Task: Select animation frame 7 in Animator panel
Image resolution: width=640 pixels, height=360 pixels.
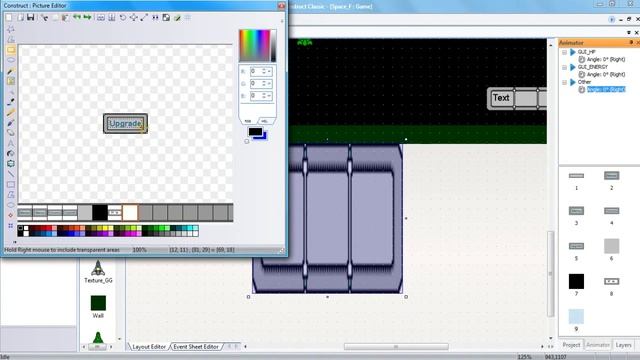Action: point(576,281)
